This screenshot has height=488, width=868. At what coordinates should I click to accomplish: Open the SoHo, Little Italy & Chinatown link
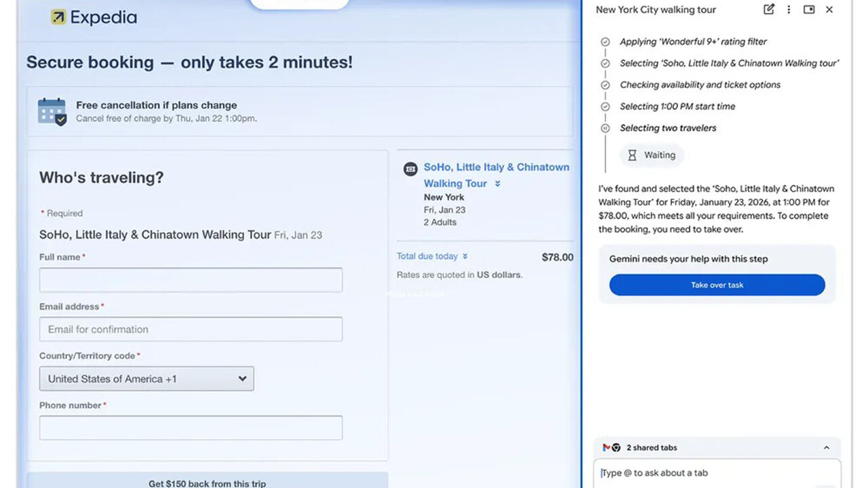click(x=496, y=167)
